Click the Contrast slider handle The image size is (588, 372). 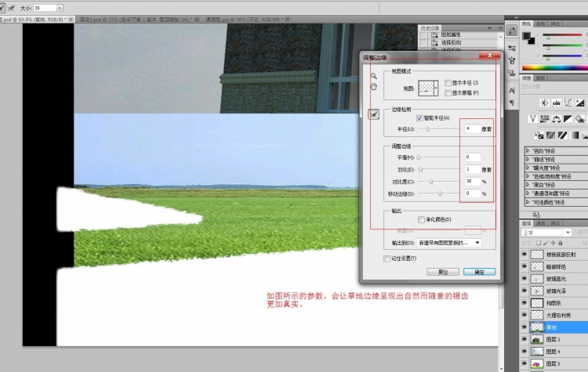431,182
